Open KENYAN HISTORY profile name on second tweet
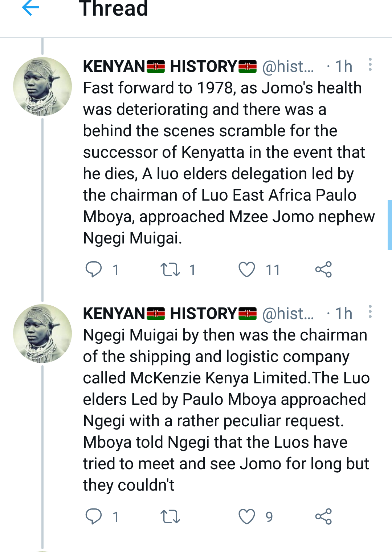The image size is (392, 552). pyautogui.click(x=170, y=314)
